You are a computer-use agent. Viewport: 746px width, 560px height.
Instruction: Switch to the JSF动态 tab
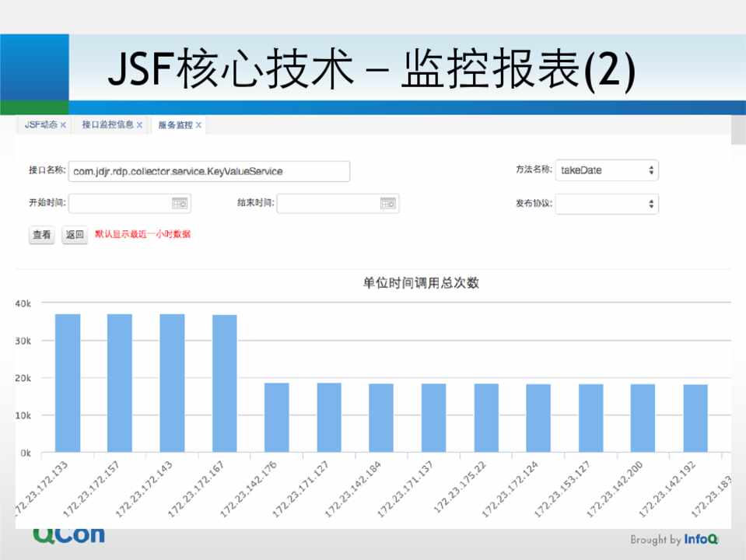(x=40, y=125)
